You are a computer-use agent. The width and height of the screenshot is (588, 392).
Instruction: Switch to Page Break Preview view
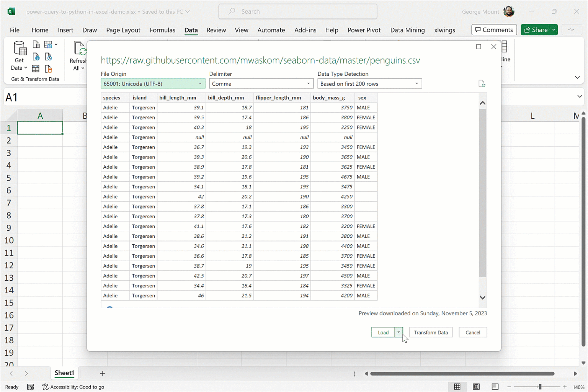point(495,387)
